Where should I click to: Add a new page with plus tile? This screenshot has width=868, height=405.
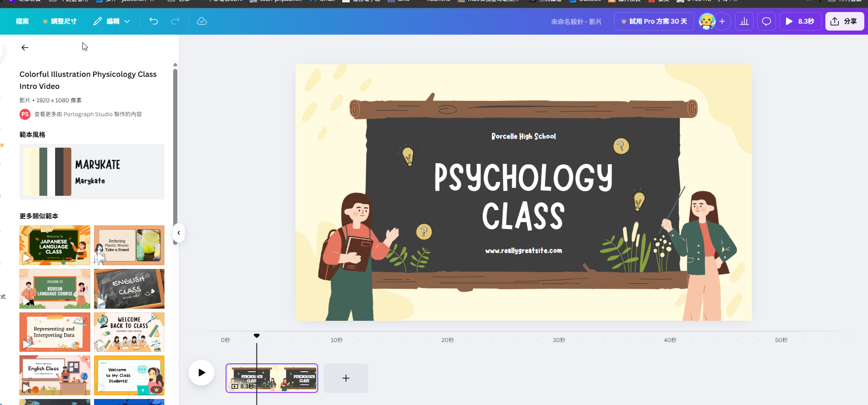(346, 378)
